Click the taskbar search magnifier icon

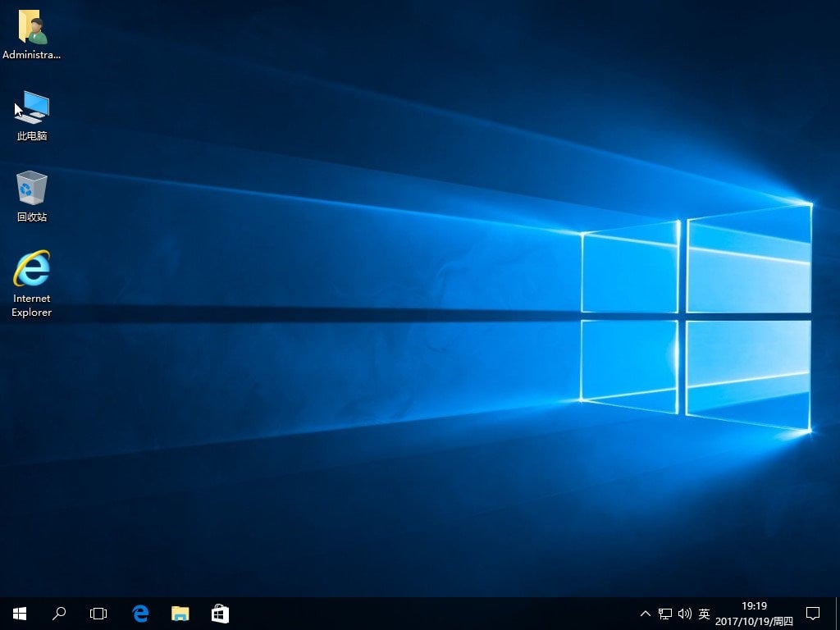point(59,613)
